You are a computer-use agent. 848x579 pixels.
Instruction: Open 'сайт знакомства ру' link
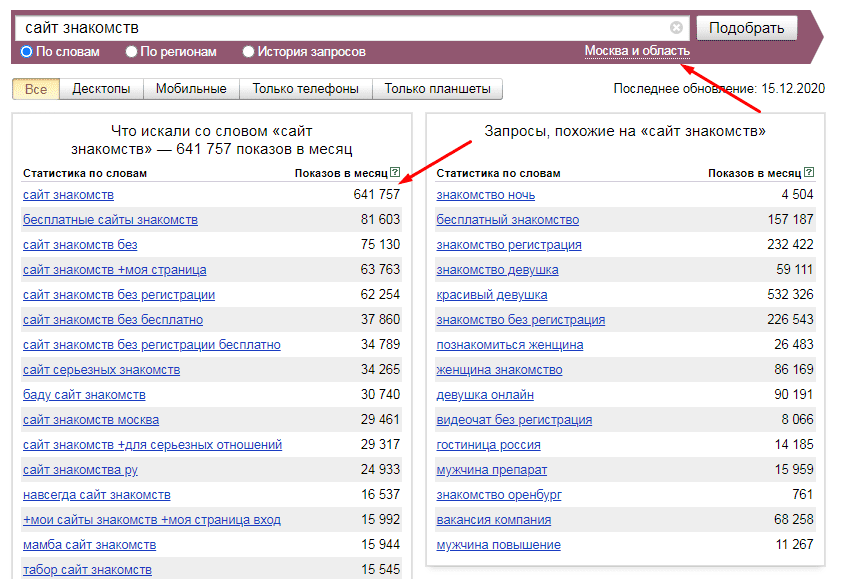click(x=80, y=470)
